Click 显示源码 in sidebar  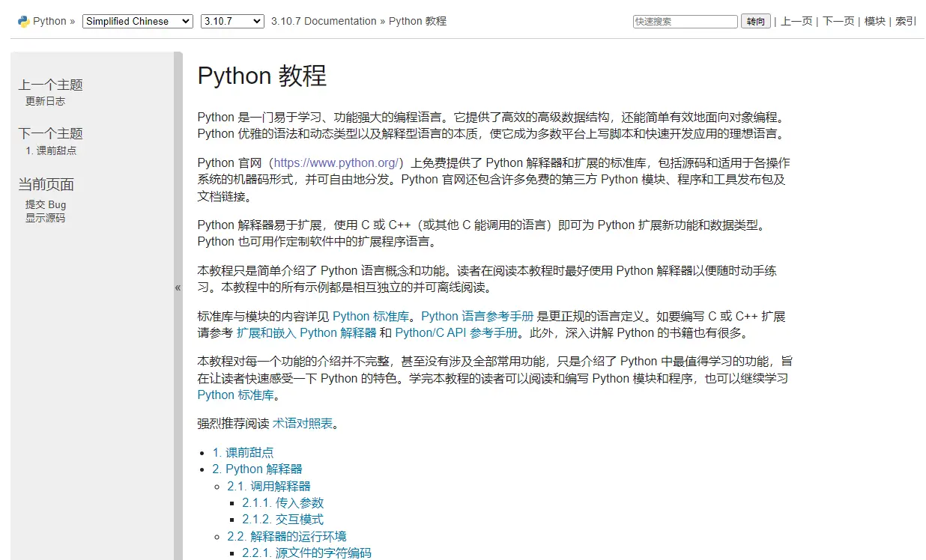[x=45, y=218]
